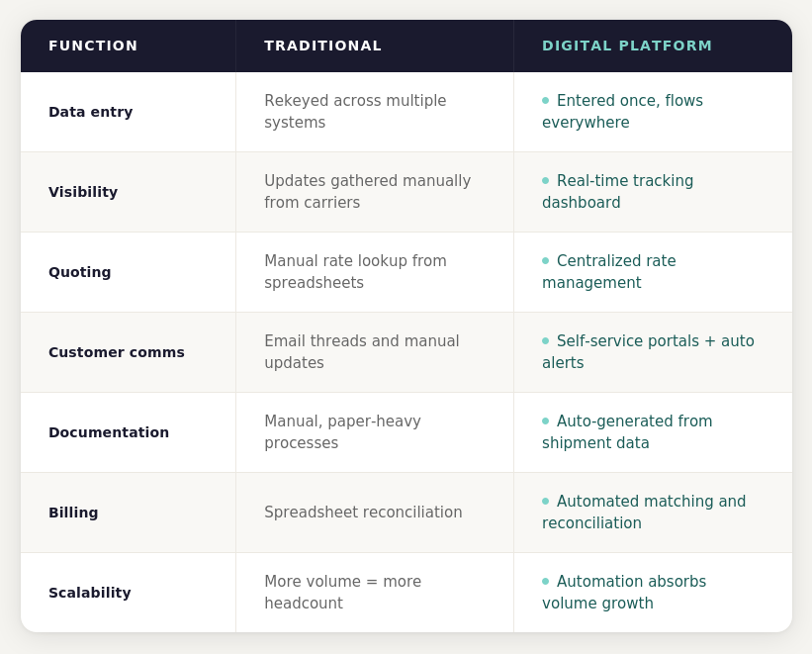
Task: Select the 'Visibility' row label
Action: pos(83,192)
